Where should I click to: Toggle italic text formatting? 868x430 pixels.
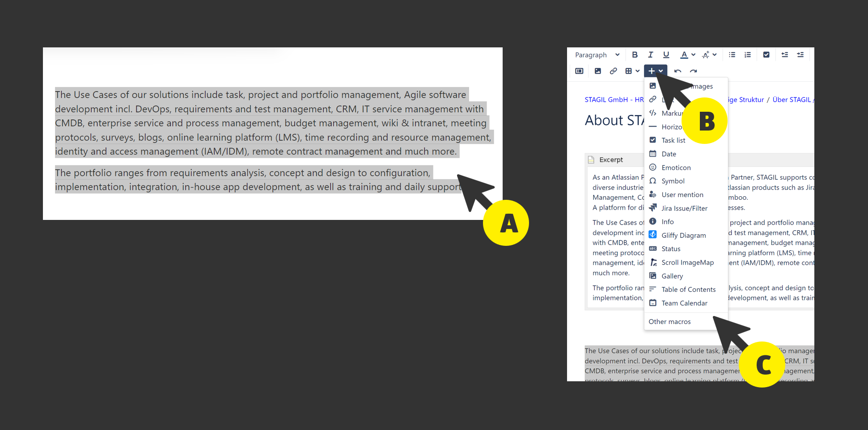click(651, 55)
